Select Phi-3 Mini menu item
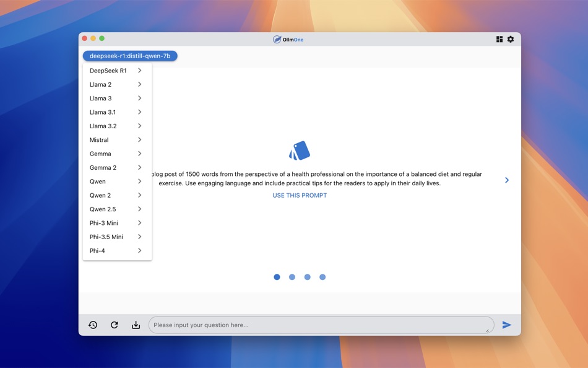Viewport: 588px width, 368px height. pyautogui.click(x=117, y=223)
